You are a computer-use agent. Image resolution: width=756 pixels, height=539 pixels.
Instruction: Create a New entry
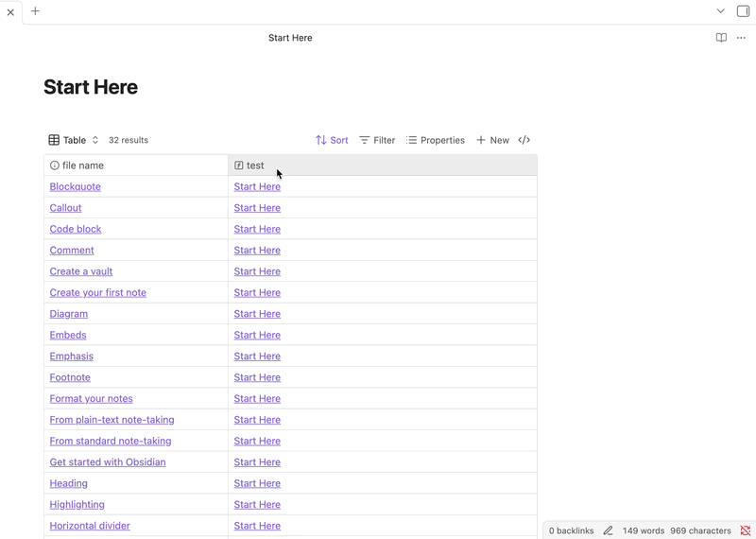coord(492,140)
